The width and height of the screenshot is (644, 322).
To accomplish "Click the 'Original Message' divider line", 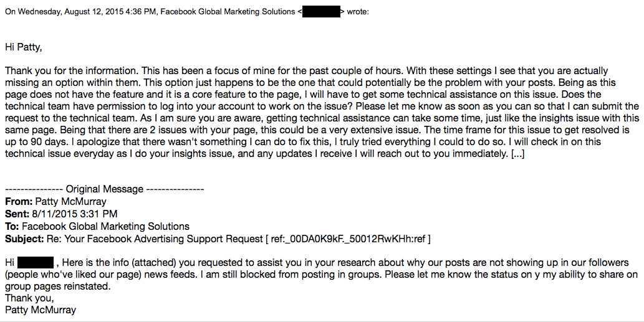I will [x=104, y=189].
